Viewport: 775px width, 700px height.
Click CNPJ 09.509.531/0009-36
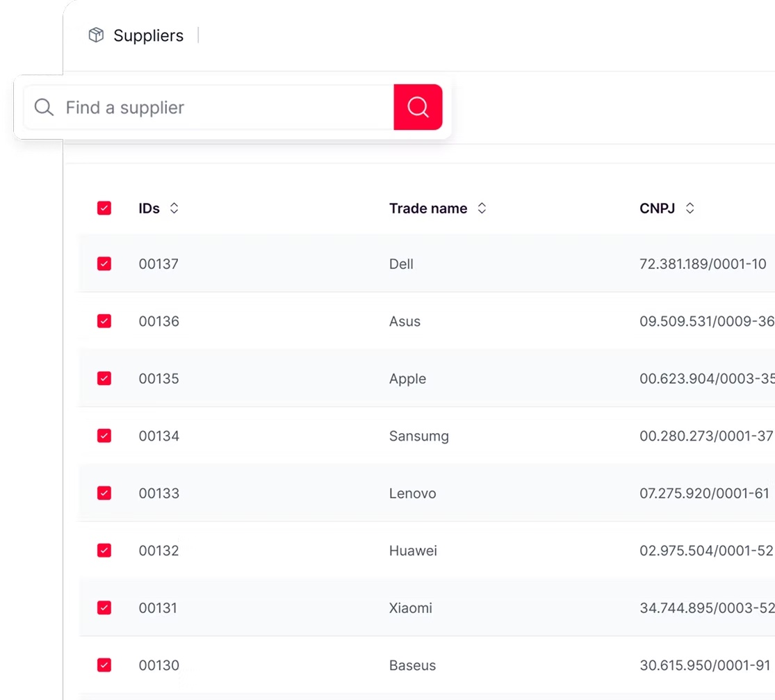[707, 321]
